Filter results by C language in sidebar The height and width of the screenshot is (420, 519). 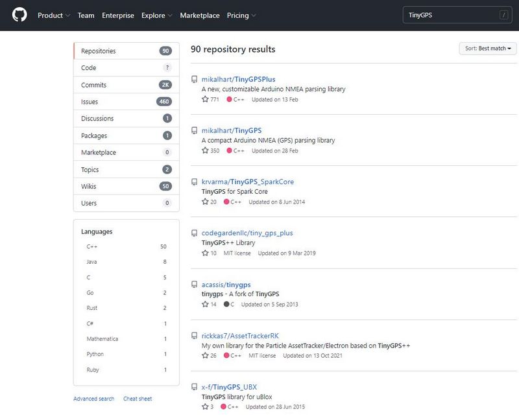click(x=127, y=277)
